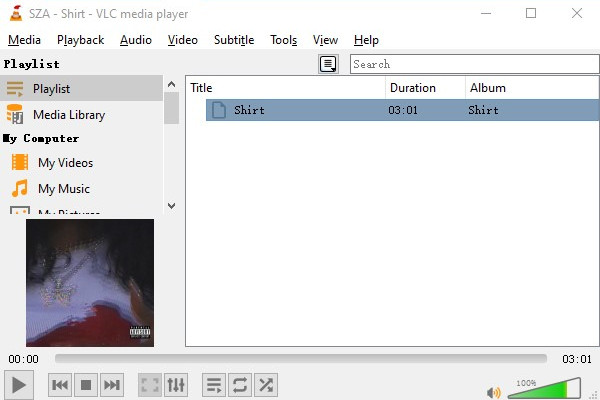Toggle fullscreen video button
The height and width of the screenshot is (400, 600).
[150, 385]
